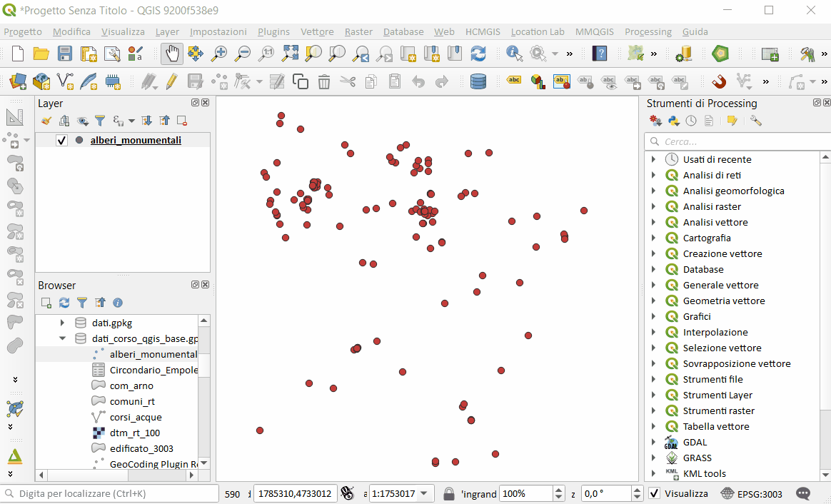Click the Save Project floppy icon

click(65, 54)
